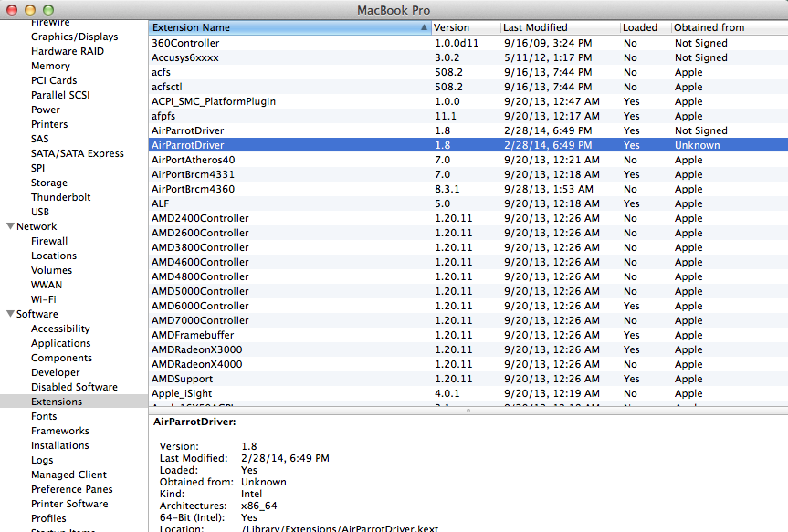Viewport: 788px width, 532px height.
Task: Select Logs in the sidebar
Action: coord(42,459)
